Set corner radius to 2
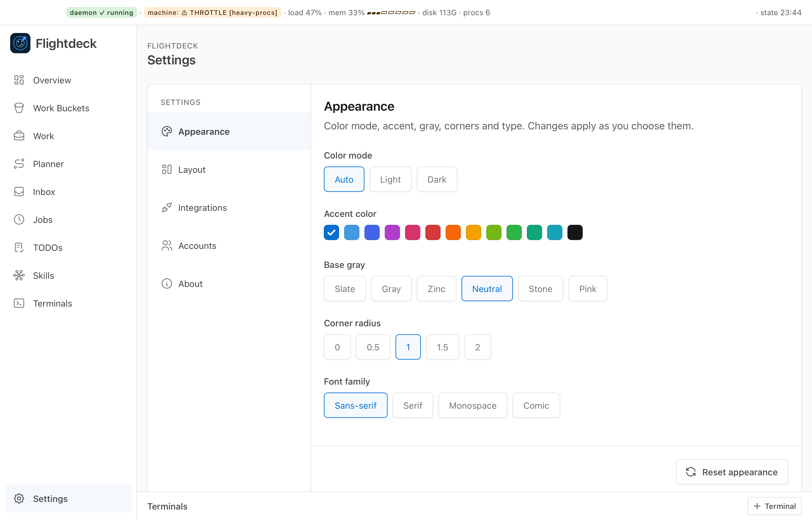 point(477,347)
